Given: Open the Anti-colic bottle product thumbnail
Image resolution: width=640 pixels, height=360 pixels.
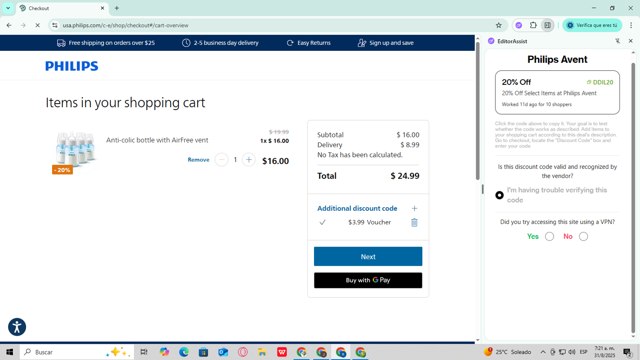Looking at the screenshot, I should tap(74, 151).
